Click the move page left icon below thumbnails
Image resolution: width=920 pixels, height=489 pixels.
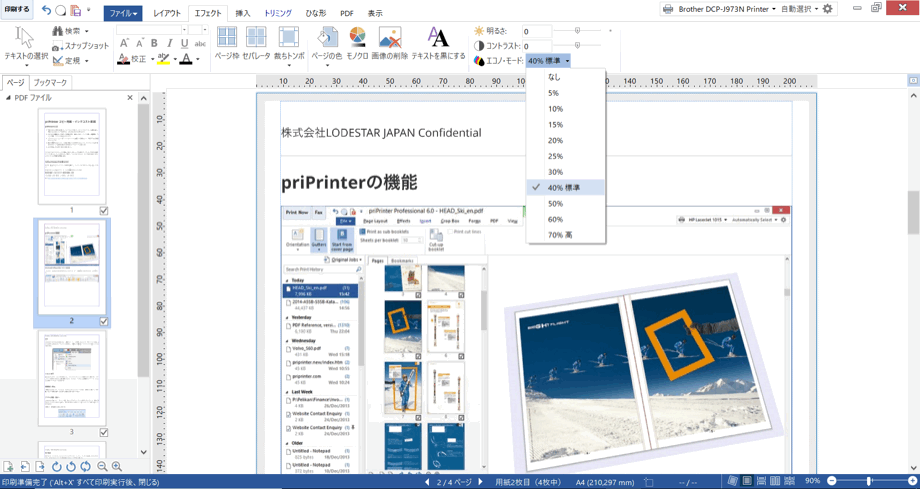25,467
